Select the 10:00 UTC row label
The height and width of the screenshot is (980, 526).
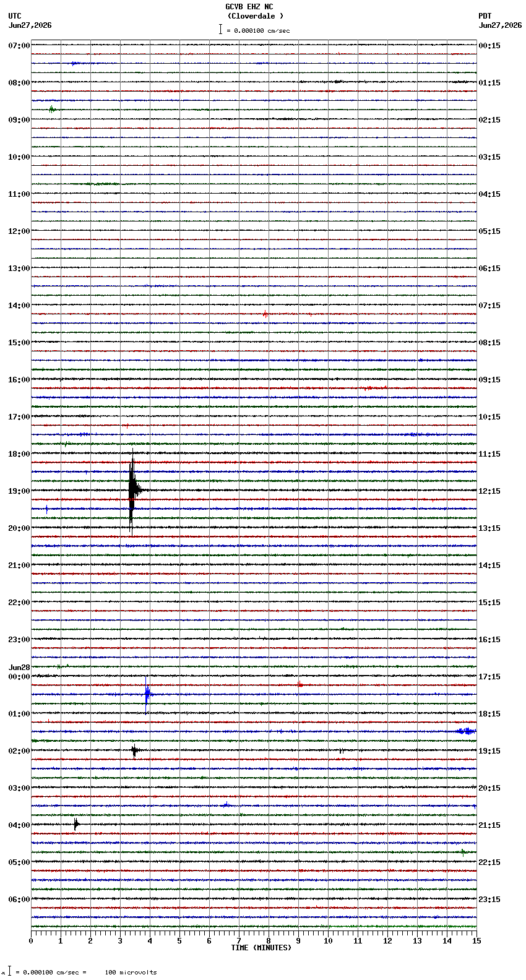pyautogui.click(x=19, y=157)
